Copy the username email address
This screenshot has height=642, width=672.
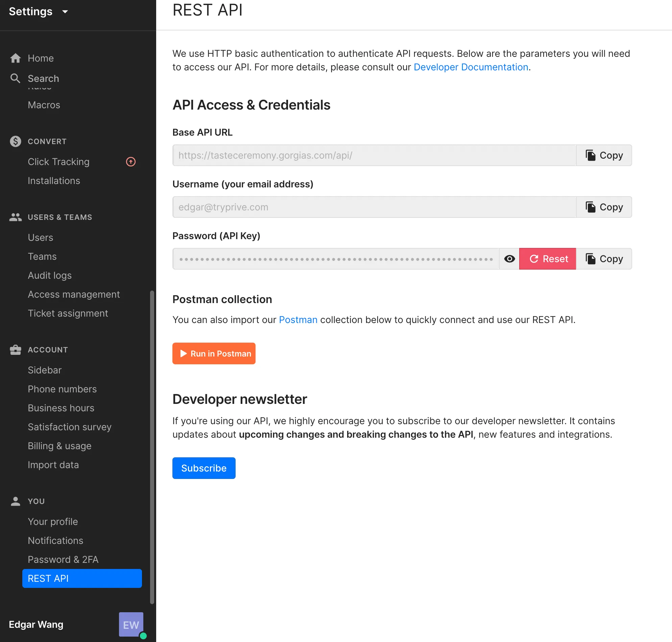pos(604,207)
